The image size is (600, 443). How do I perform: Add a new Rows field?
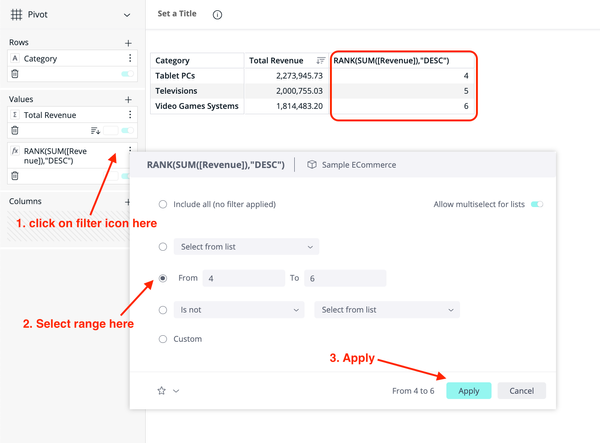(x=128, y=43)
